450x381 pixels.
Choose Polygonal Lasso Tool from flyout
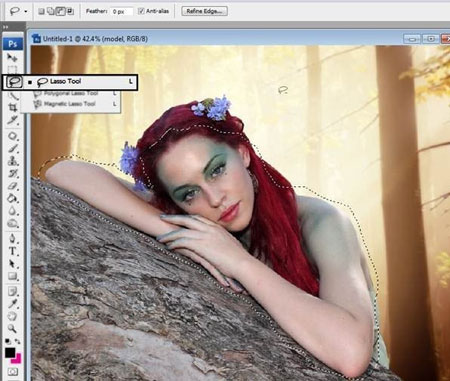click(x=71, y=93)
